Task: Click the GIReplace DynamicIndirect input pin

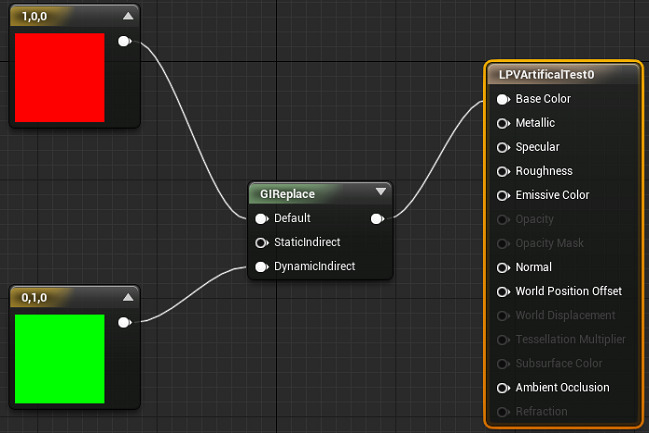Action: 262,267
